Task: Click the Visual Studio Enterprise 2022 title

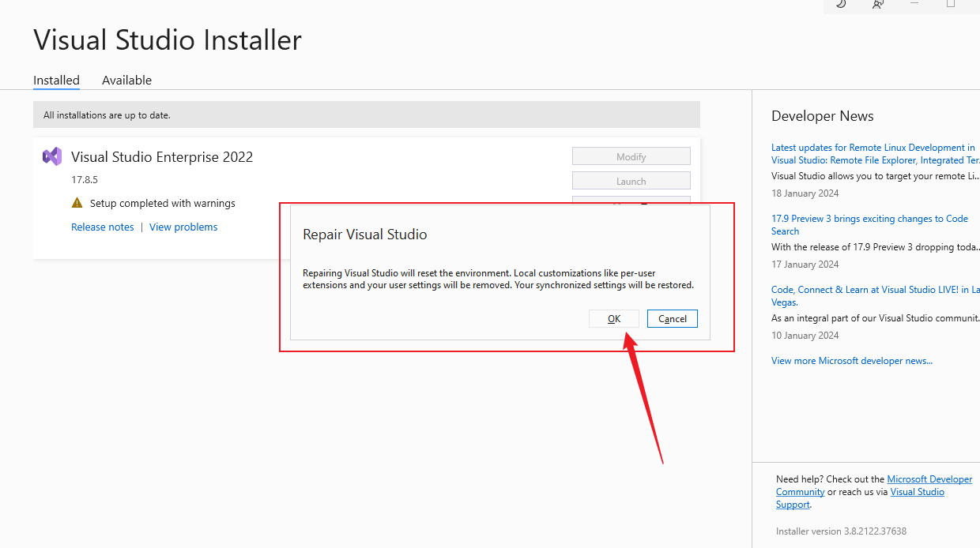Action: [162, 156]
